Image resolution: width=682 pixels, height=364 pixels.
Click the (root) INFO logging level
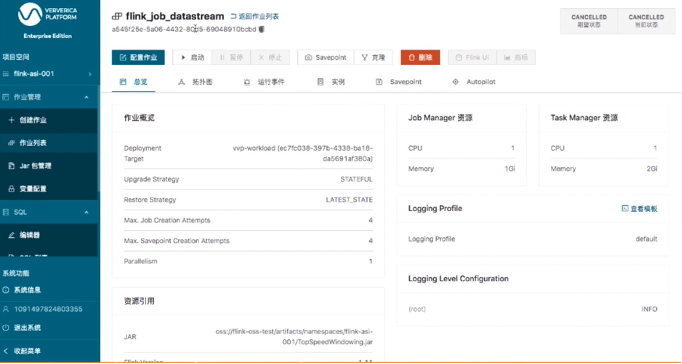click(533, 309)
